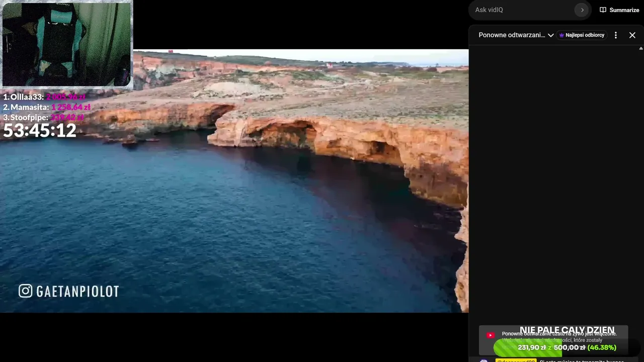This screenshot has height=362, width=644.
Task: Click the YouTube icon in the chat replay notice
Action: [491, 335]
